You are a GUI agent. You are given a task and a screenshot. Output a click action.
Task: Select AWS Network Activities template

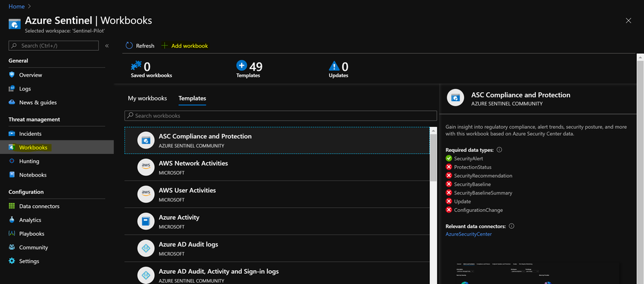point(277,167)
